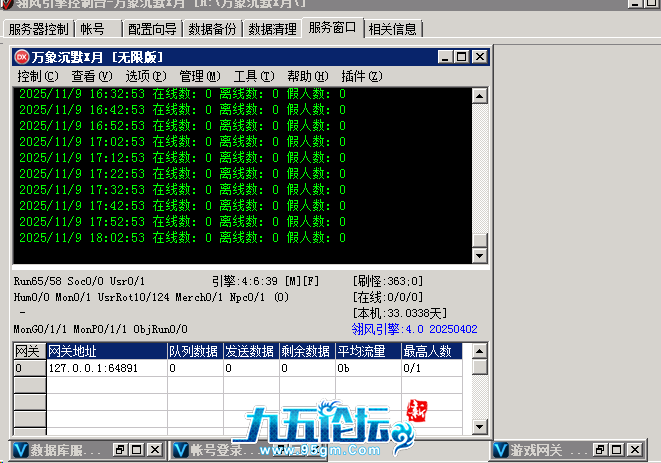661x463 pixels.
Task: Close the 数据库服 minimized window
Action: tap(155, 450)
